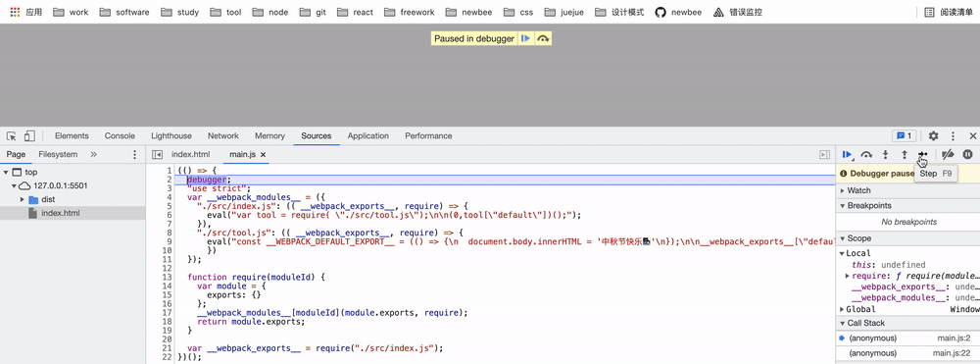
Task: Open the console messages counter badge
Action: (904, 135)
